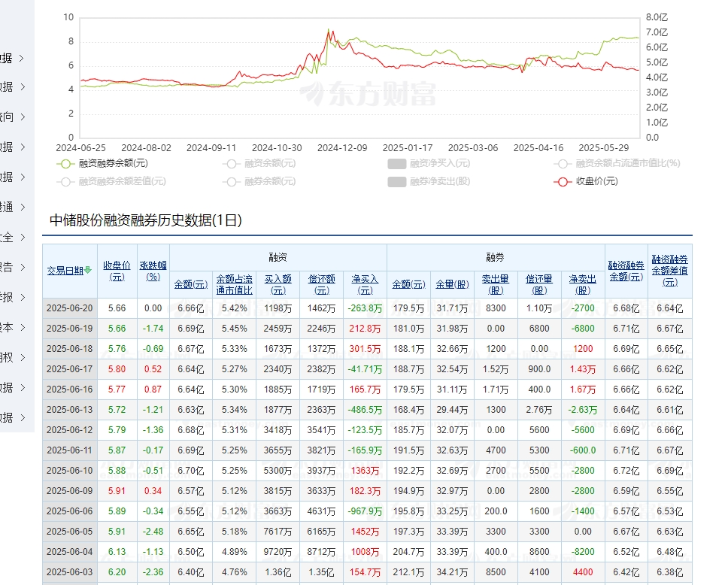Expand sidebar item ending 全 chevron
Viewport: 728px width, 585px height.
(21, 238)
